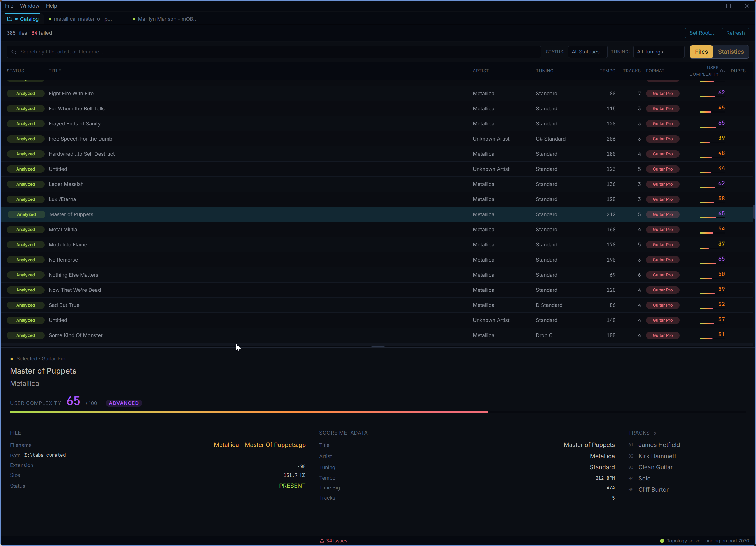Screen dimensions: 756x546
Task: Click the Set Root... button
Action: (x=701, y=33)
